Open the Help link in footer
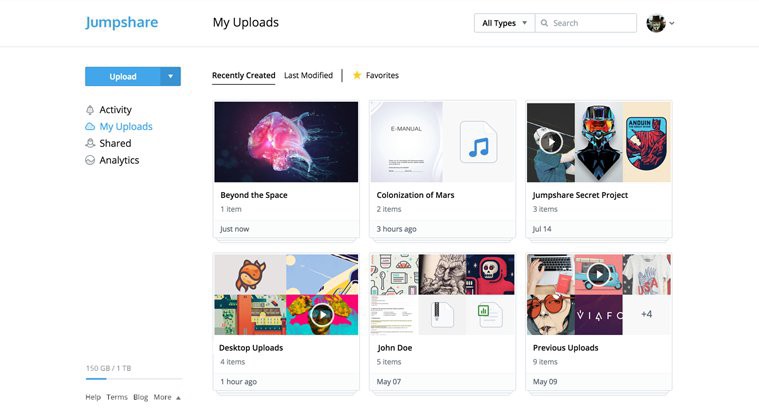759x412 pixels. [93, 397]
